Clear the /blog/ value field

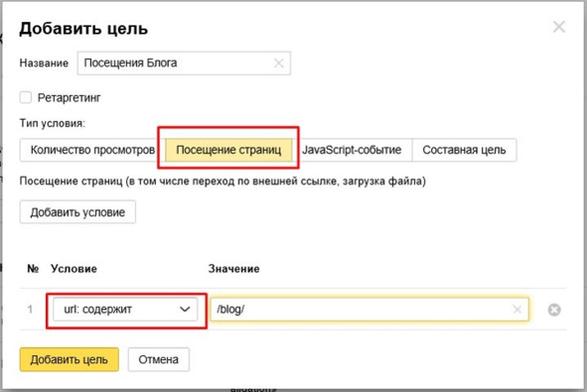click(x=517, y=309)
